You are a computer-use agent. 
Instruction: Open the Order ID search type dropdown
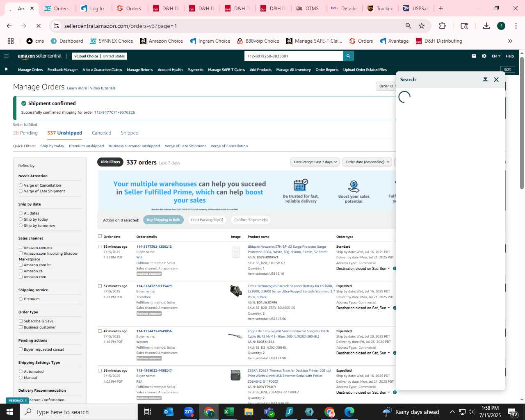pos(386,86)
